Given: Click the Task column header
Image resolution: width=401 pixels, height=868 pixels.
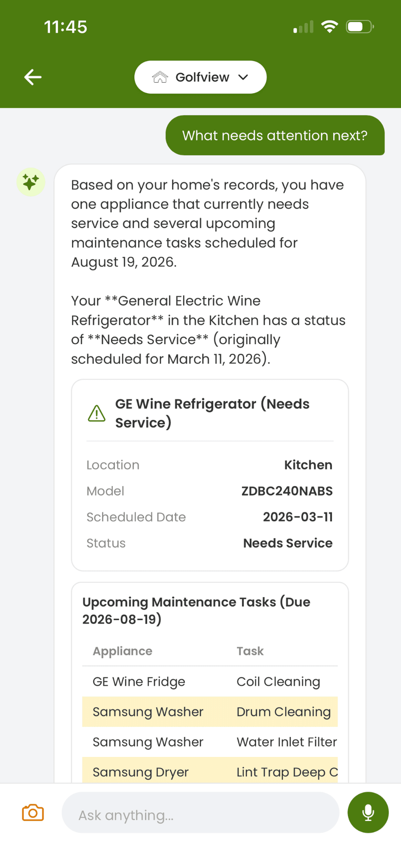Looking at the screenshot, I should (x=250, y=651).
